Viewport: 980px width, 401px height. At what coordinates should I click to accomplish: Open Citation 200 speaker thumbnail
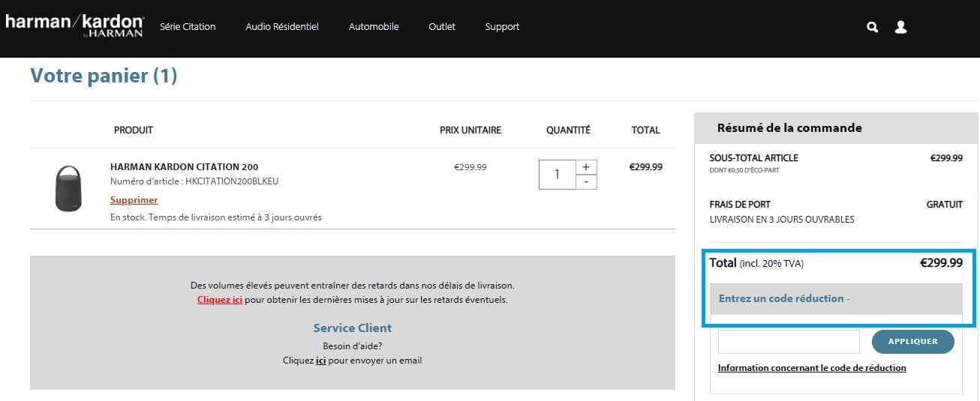tap(68, 188)
